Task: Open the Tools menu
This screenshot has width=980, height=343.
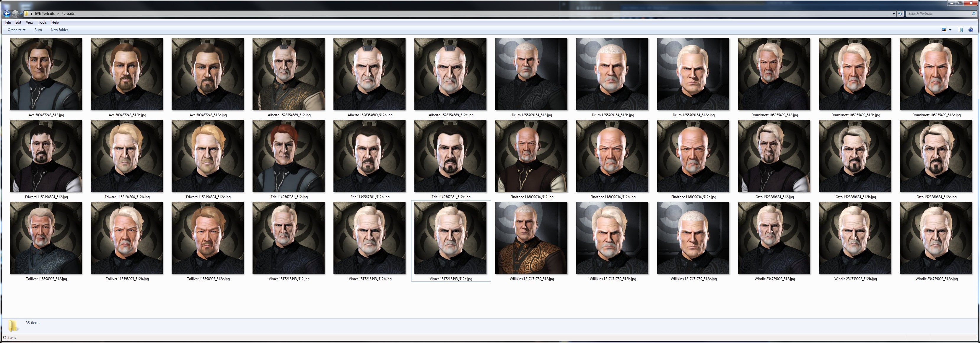Action: click(x=42, y=22)
